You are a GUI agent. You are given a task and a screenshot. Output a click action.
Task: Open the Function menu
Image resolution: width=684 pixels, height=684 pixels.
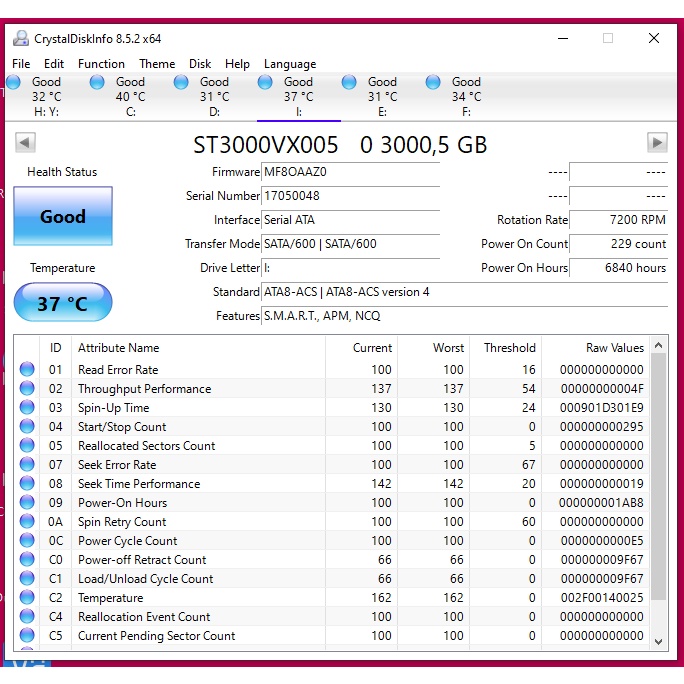[101, 64]
